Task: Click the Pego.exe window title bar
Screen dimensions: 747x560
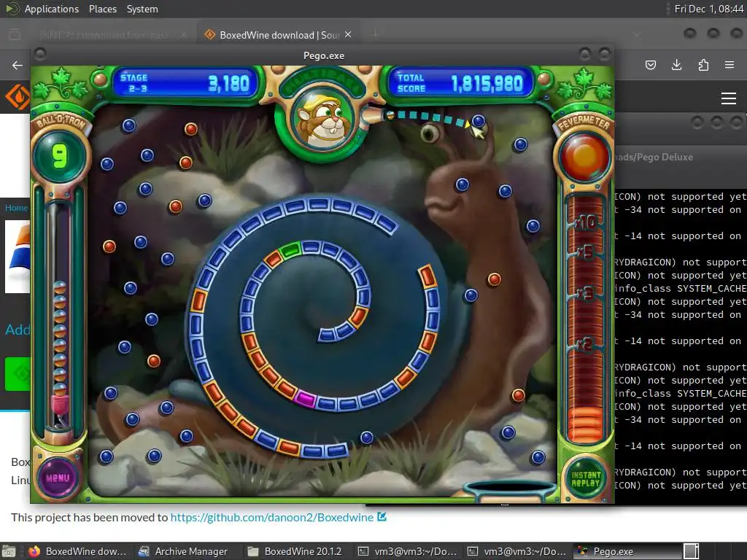Action: pyautogui.click(x=322, y=55)
